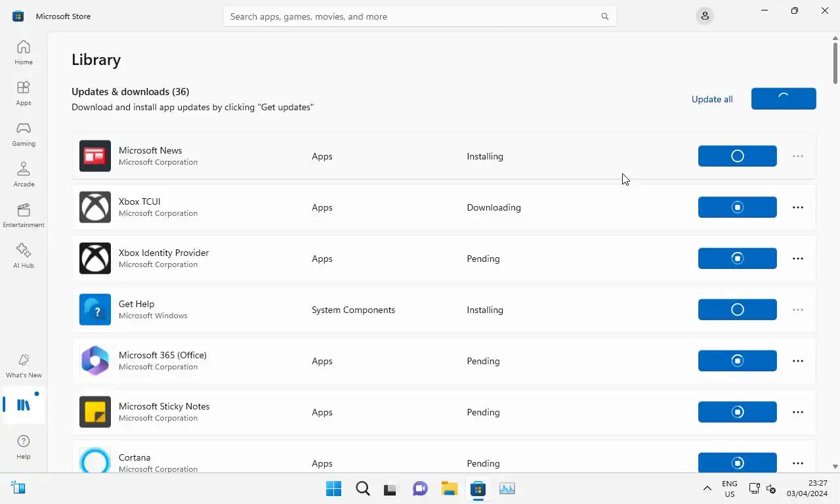This screenshot has height=504, width=840.
Task: Click the Cortana app icon
Action: 95,459
